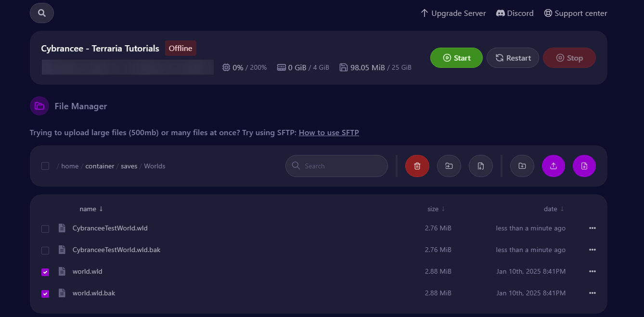Uncheck the world.wld file
644x317 pixels.
[x=45, y=272]
